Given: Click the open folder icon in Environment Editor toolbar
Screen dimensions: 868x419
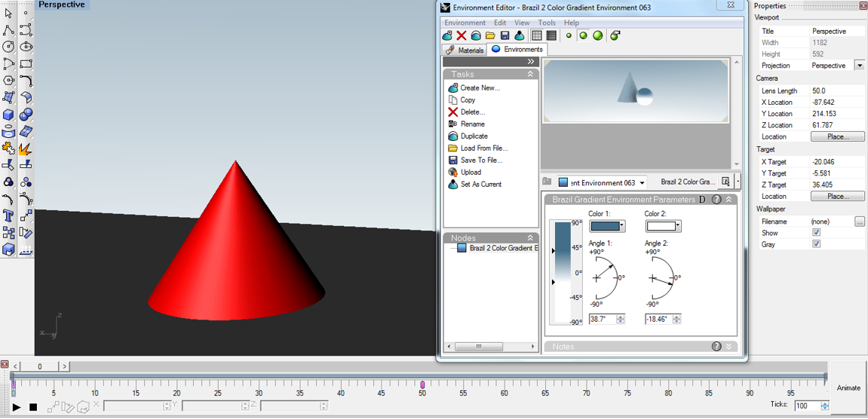Looking at the screenshot, I should [x=490, y=35].
